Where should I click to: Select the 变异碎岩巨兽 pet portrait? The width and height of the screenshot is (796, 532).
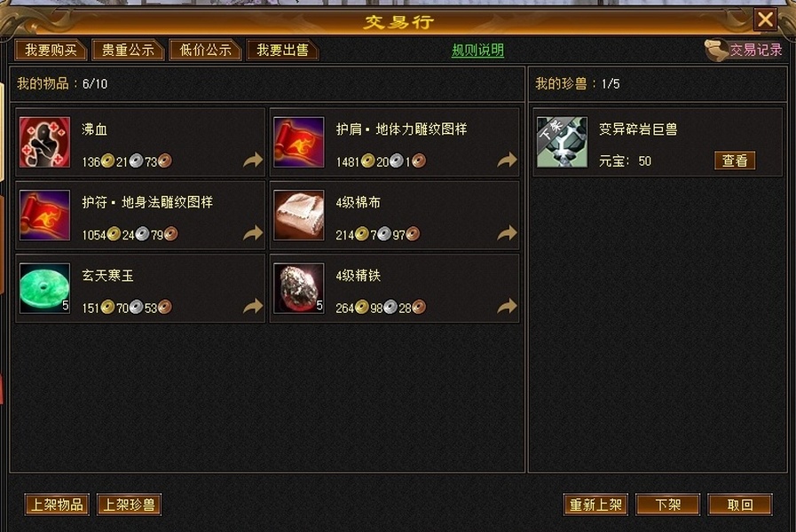point(563,142)
